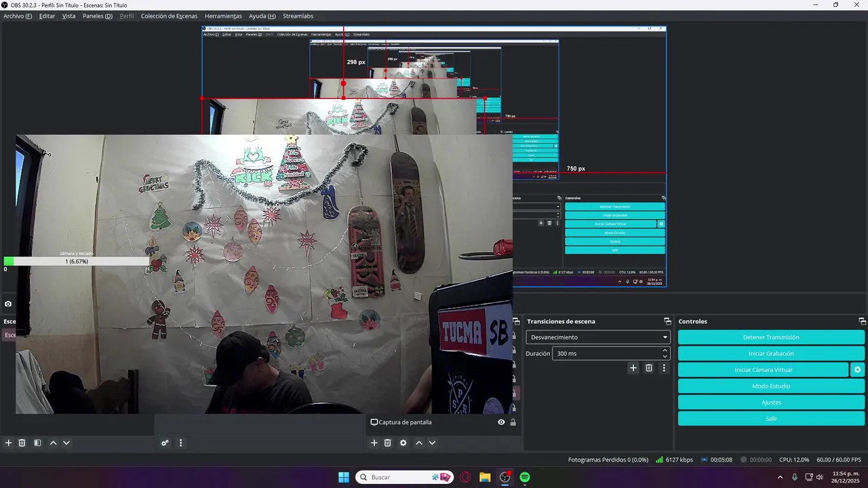
Task: Move the selected scene up
Action: point(53,443)
